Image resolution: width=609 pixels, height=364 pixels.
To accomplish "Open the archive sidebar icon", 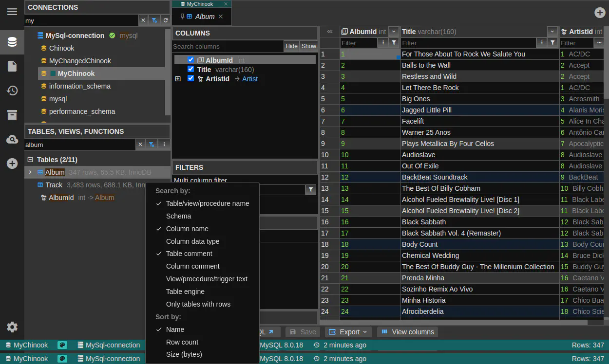I will (12, 115).
